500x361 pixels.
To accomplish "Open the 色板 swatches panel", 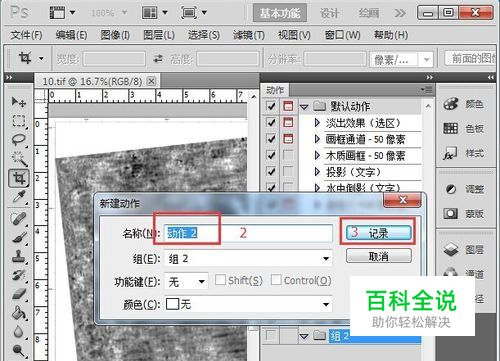I will click(464, 128).
